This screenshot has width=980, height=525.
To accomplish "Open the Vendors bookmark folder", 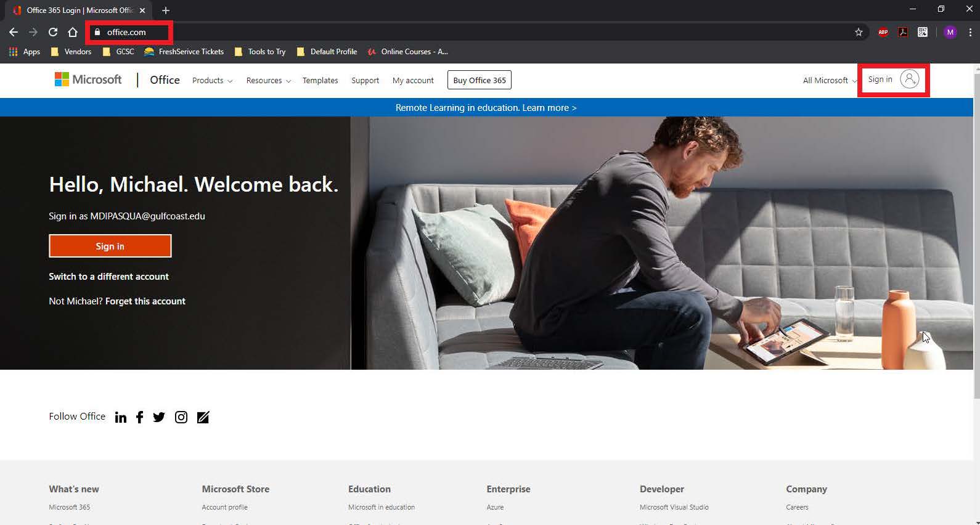I will click(71, 52).
